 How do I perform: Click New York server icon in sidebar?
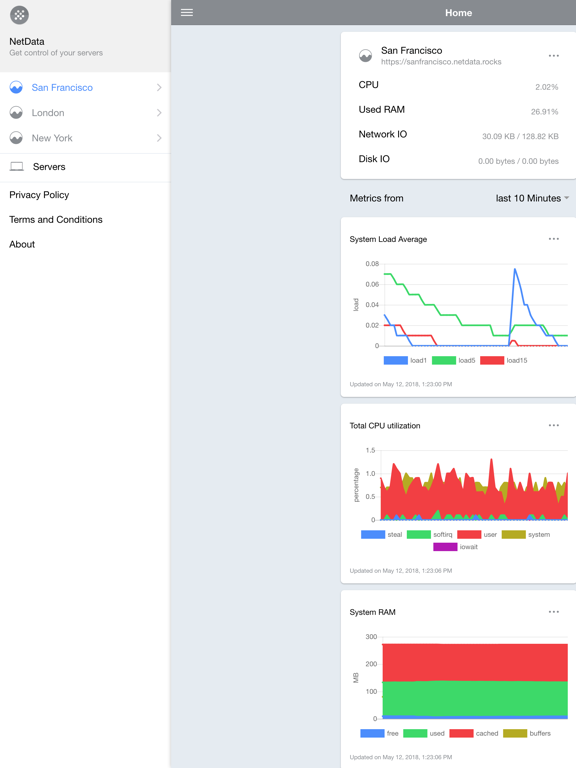click(x=16, y=138)
